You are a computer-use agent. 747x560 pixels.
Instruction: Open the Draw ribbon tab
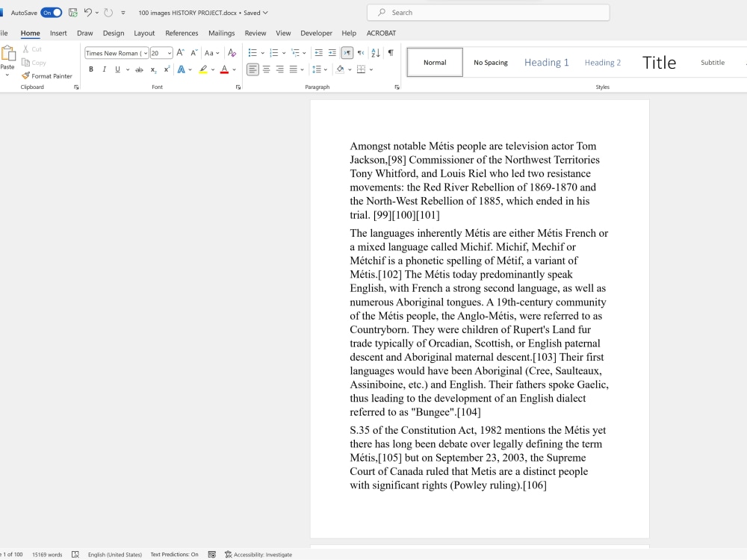[x=85, y=34]
